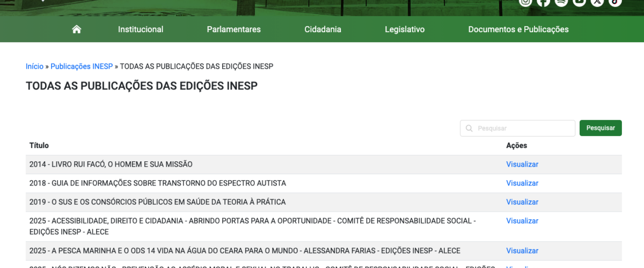Screen dimensions: 644x268
Task: Visualizar Acessibilidade, Direito e Cidadania publication
Action: (522, 221)
